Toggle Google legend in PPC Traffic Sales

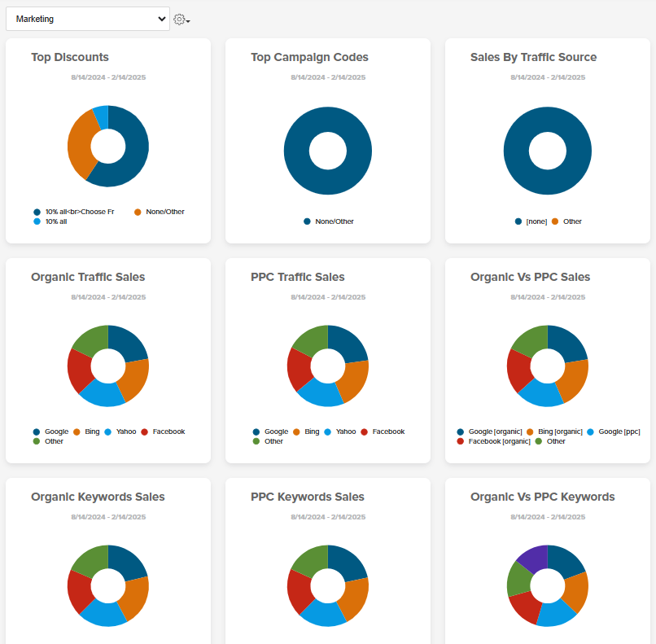[270, 432]
